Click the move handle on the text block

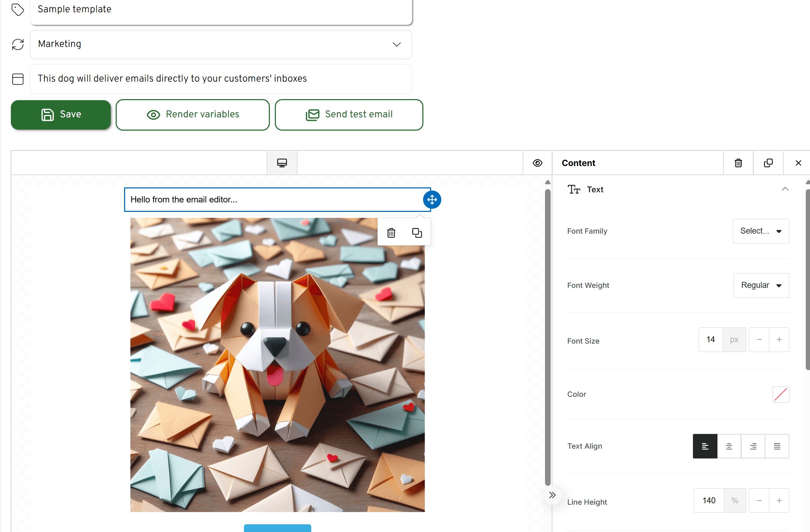pos(432,200)
